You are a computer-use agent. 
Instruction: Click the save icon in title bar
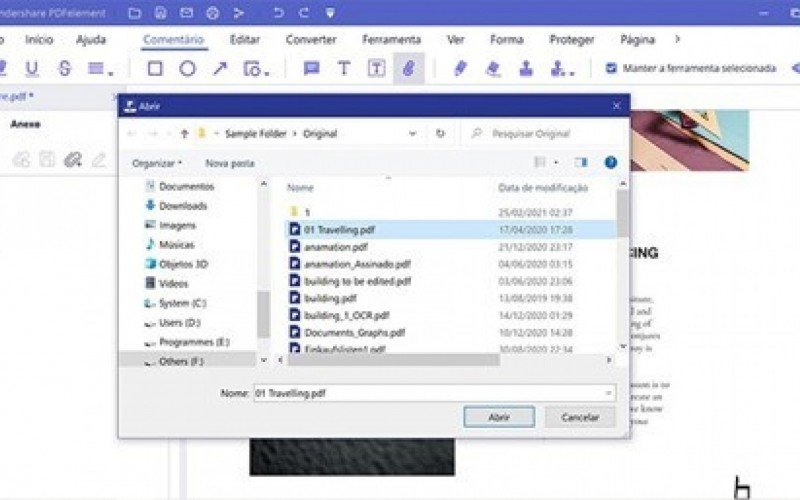(161, 13)
